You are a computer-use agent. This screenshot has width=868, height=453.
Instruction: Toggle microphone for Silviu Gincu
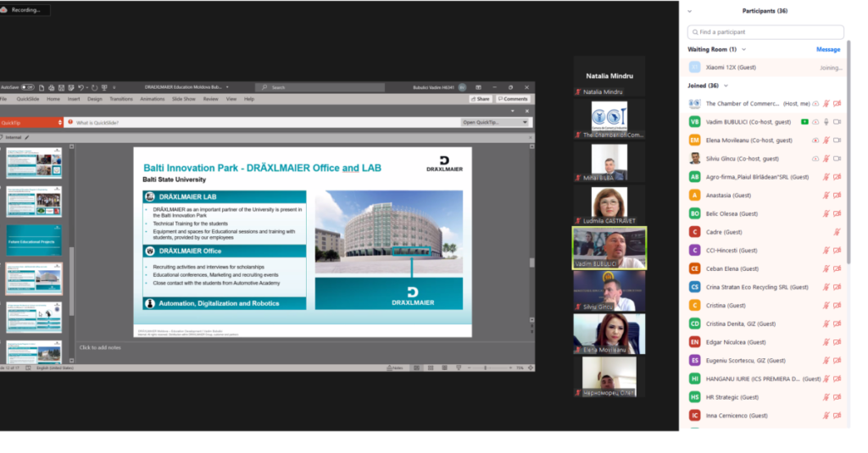pyautogui.click(x=826, y=158)
